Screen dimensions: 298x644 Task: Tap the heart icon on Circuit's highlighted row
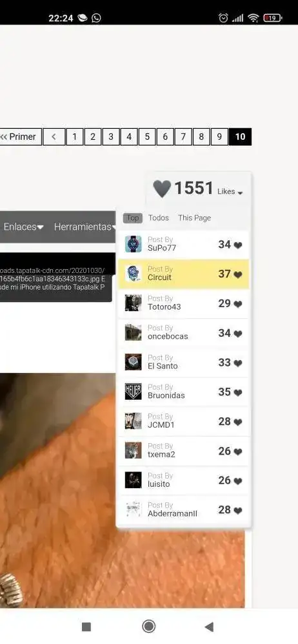pos(238,275)
